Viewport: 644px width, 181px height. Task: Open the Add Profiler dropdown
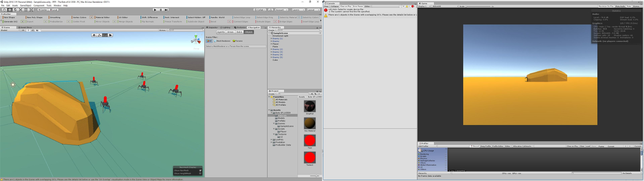(x=428, y=146)
